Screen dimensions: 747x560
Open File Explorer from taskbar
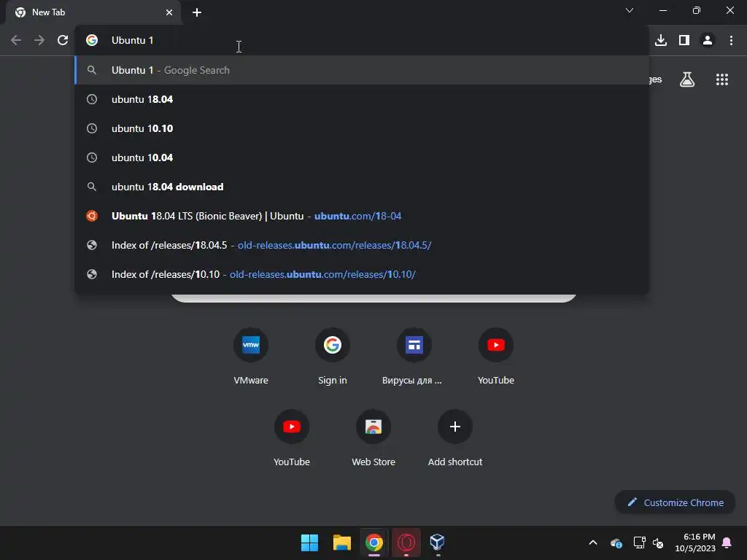coord(341,542)
